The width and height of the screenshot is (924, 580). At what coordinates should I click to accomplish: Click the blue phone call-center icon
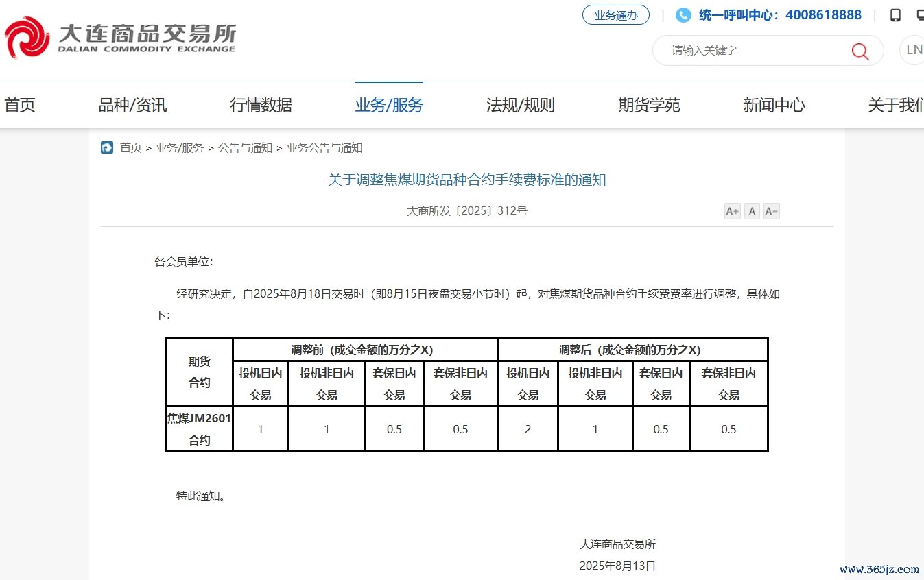tap(683, 15)
